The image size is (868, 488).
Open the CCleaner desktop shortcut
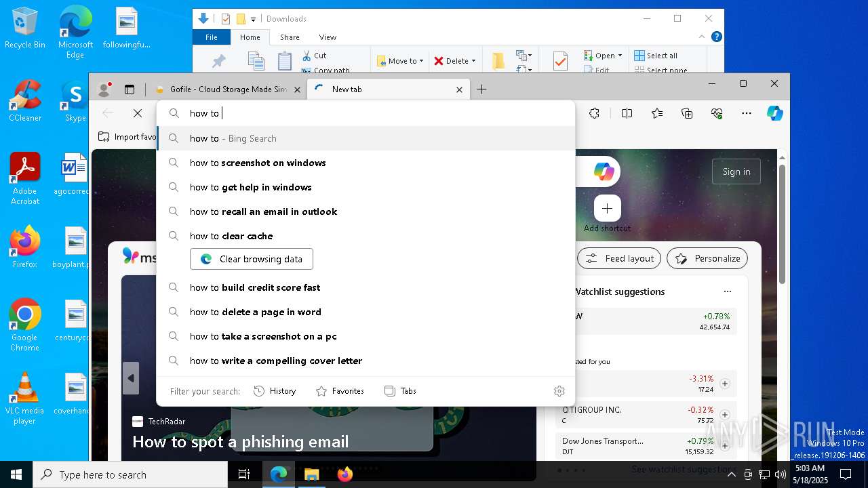[x=25, y=102]
